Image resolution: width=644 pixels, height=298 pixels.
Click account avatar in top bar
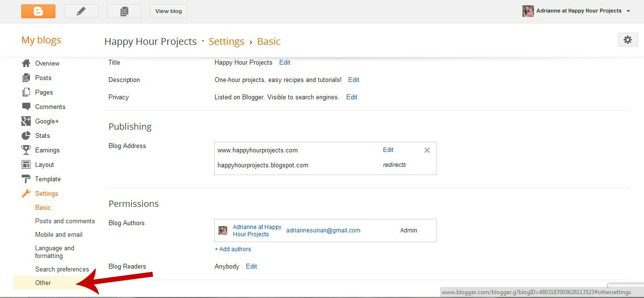coord(528,11)
